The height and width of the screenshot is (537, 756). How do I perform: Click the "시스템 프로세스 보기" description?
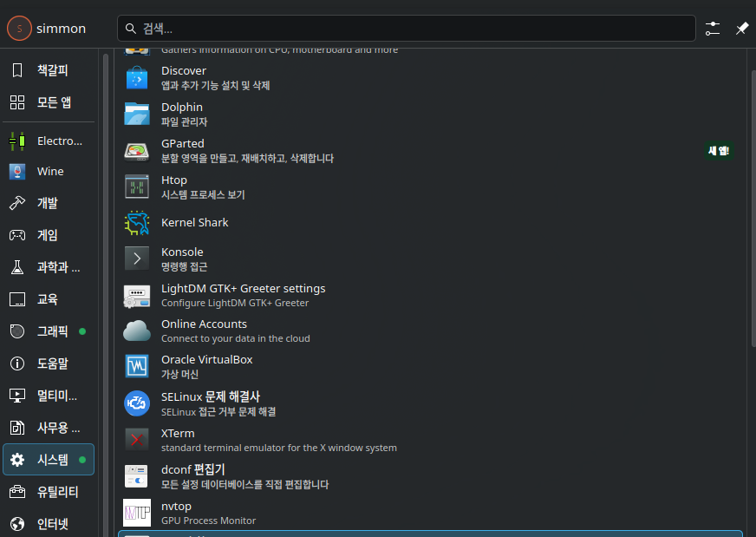[x=203, y=195]
